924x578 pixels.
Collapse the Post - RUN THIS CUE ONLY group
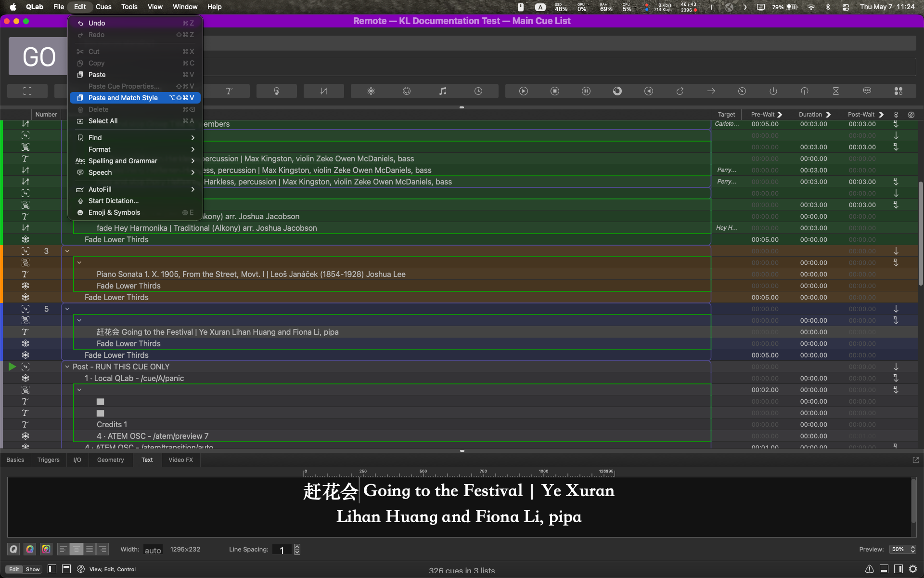pyautogui.click(x=67, y=367)
